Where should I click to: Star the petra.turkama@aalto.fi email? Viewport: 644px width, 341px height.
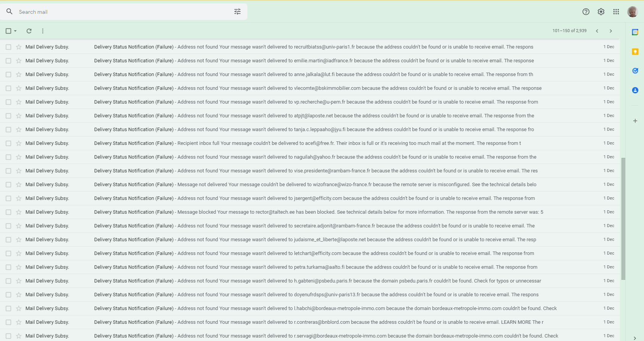(19, 267)
